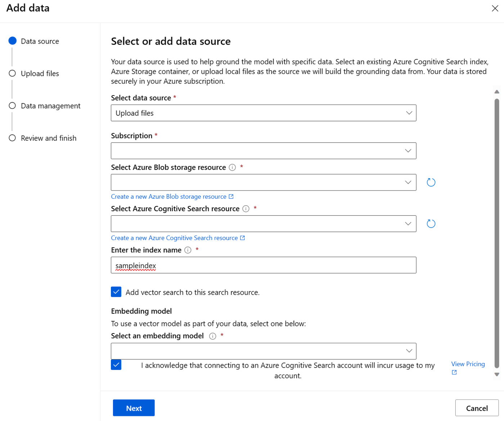Open Create a new Azure Blob storage resource link
The height and width of the screenshot is (421, 504).
point(172,197)
